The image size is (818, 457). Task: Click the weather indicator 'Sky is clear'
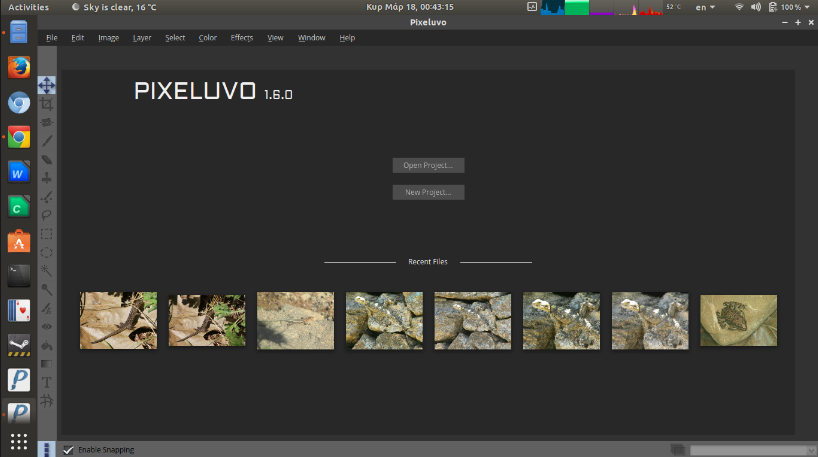pyautogui.click(x=114, y=7)
